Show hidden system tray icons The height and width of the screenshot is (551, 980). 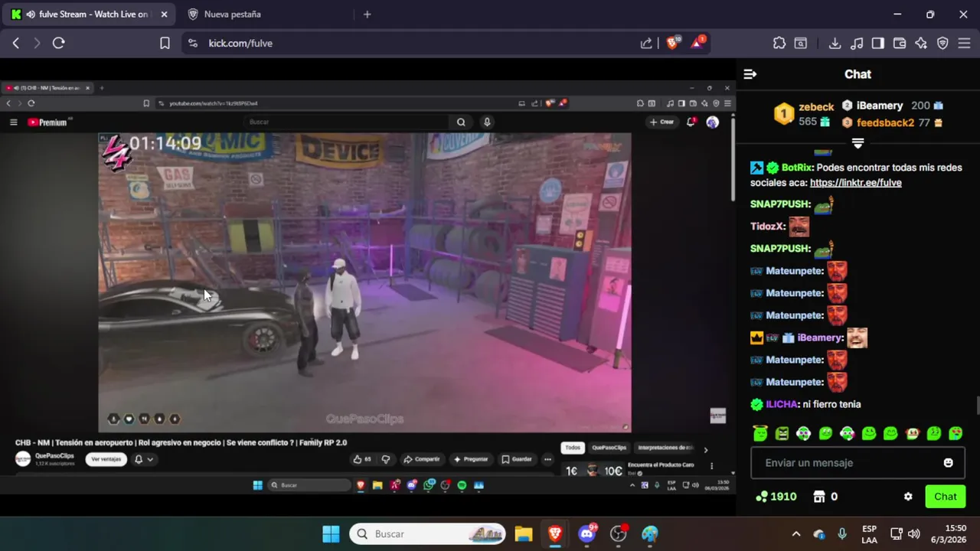[796, 533]
